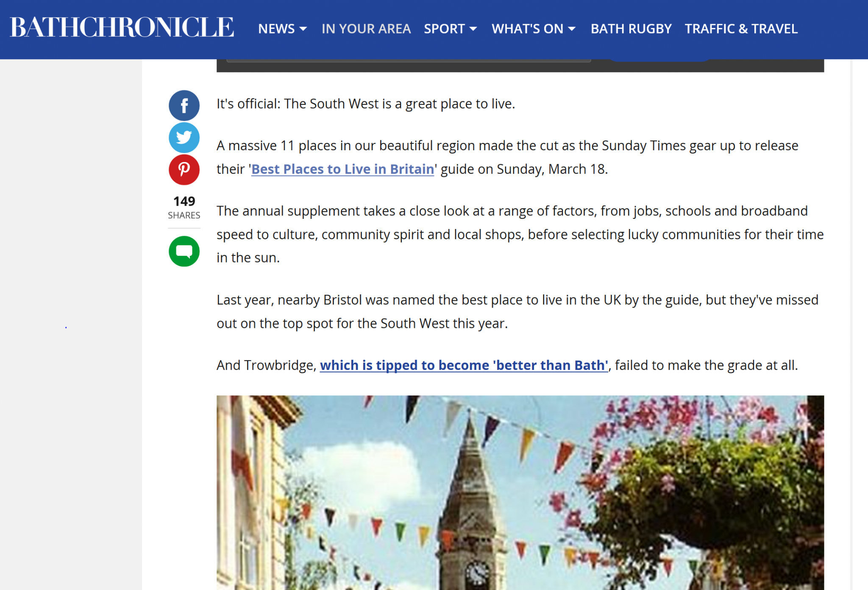Share article via Twitter bird icon
Viewport: 868px width, 590px height.
coord(184,137)
